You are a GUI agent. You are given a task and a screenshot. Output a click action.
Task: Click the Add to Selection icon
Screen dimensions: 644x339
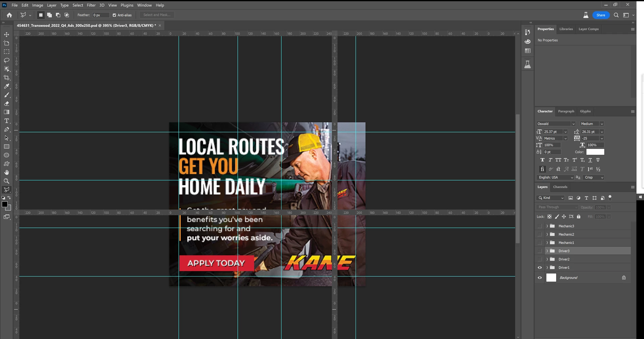coord(49,15)
